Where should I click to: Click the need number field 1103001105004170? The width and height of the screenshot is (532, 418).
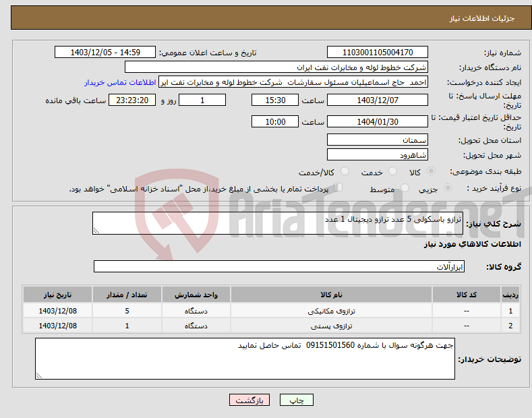(378, 53)
